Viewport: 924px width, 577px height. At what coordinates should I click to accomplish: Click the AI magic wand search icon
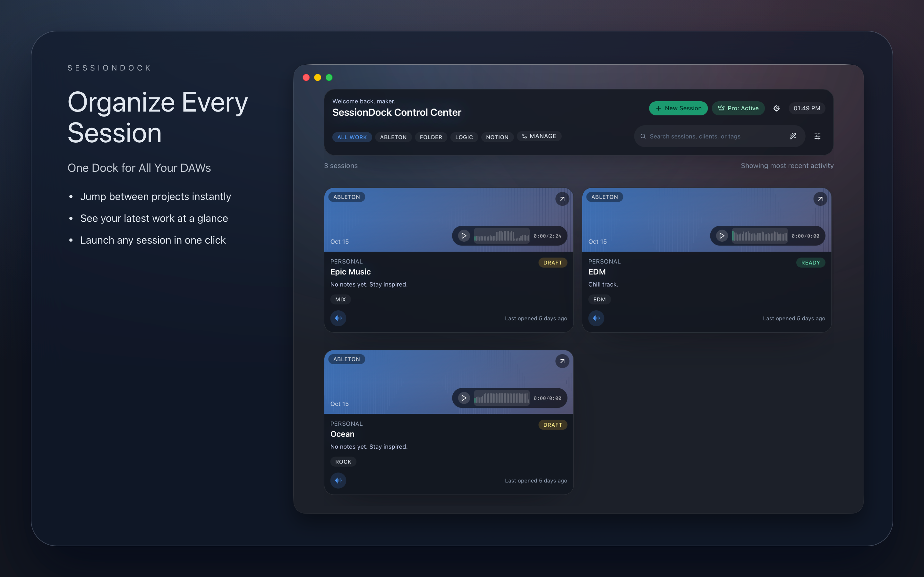[x=793, y=136]
